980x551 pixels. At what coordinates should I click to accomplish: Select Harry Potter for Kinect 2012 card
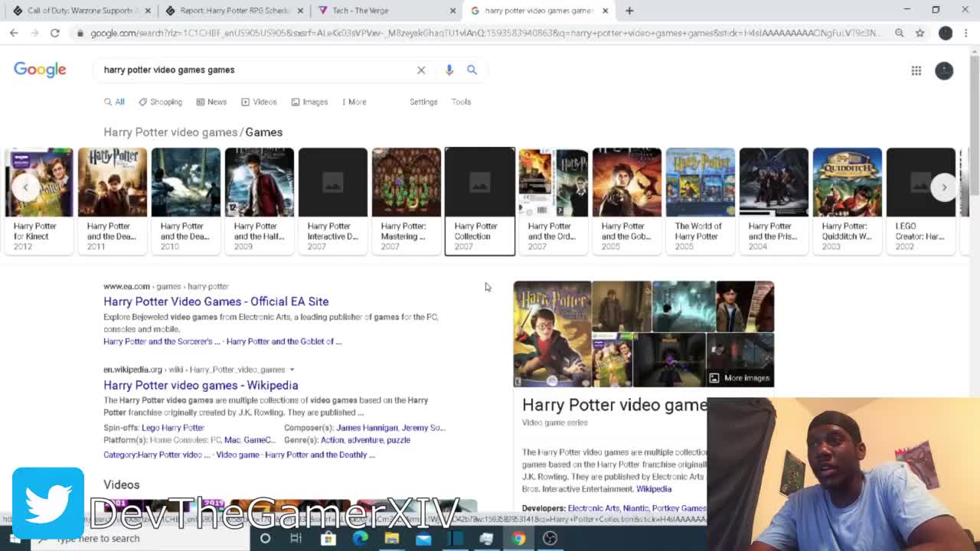(38, 201)
